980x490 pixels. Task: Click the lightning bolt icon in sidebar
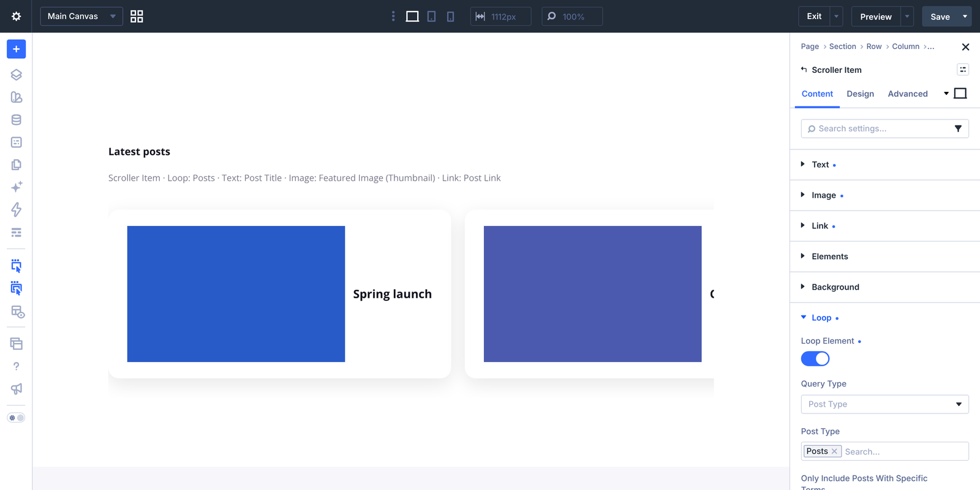[17, 209]
